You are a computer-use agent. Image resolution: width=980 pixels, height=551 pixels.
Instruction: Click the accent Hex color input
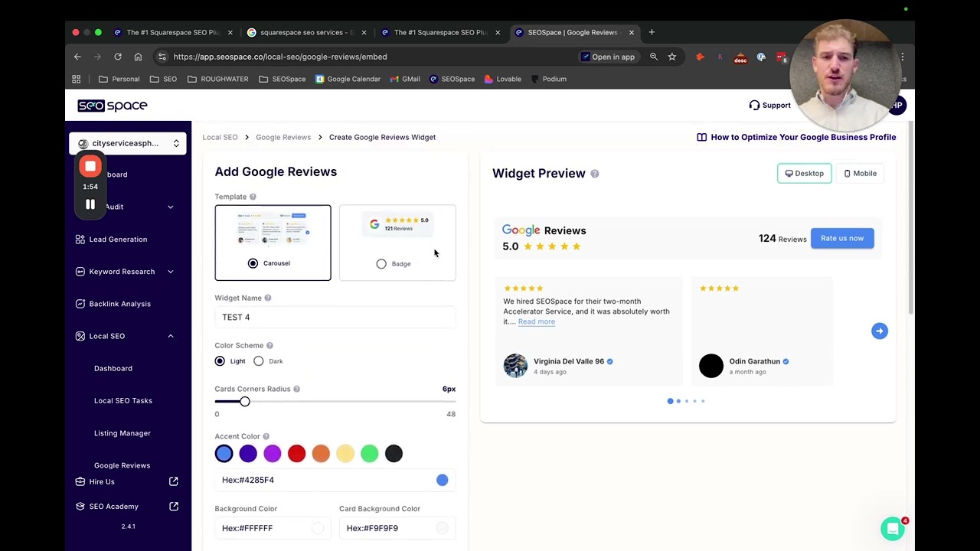335,480
